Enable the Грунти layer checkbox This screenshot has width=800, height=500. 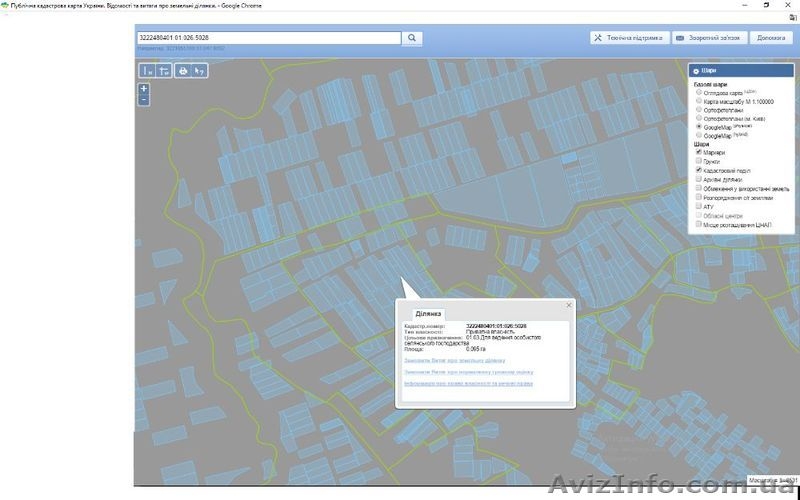(698, 161)
